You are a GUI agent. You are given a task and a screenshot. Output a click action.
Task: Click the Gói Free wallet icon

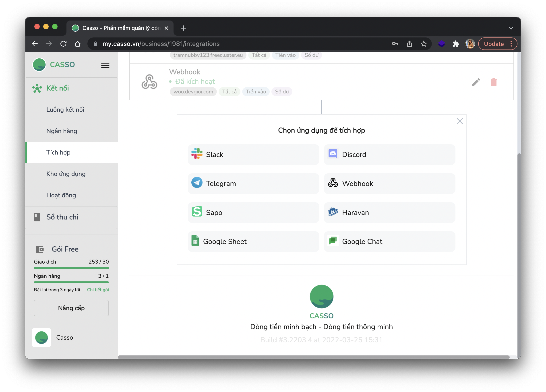[40, 249]
